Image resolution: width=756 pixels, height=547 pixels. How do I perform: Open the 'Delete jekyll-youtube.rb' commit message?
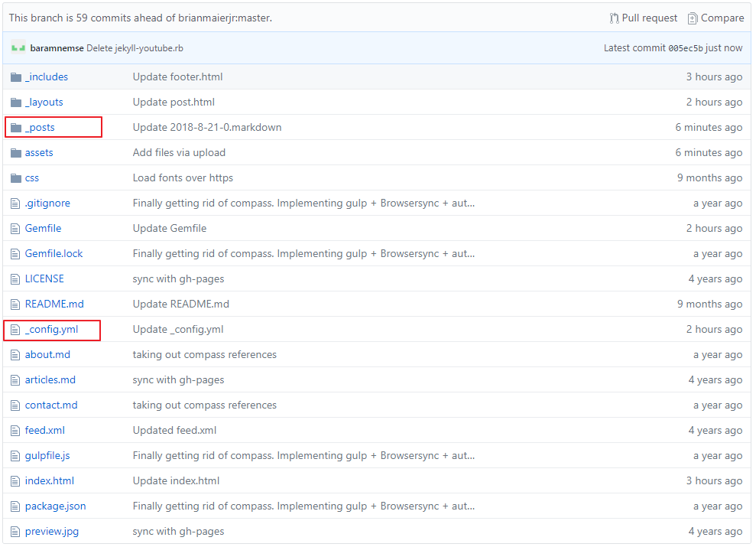click(135, 48)
